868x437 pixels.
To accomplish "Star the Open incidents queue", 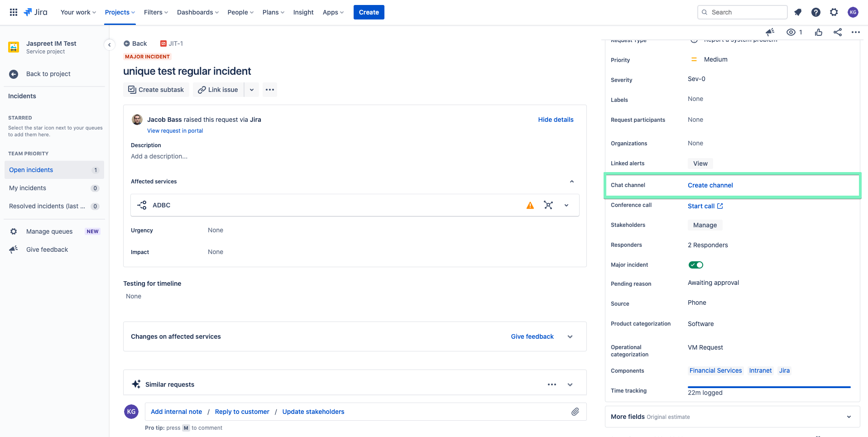I will (84, 170).
